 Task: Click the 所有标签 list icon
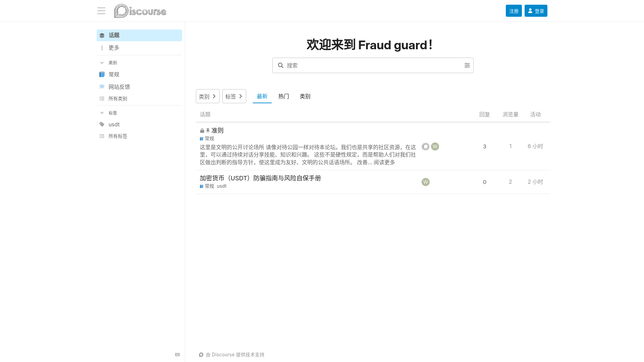coord(102,136)
